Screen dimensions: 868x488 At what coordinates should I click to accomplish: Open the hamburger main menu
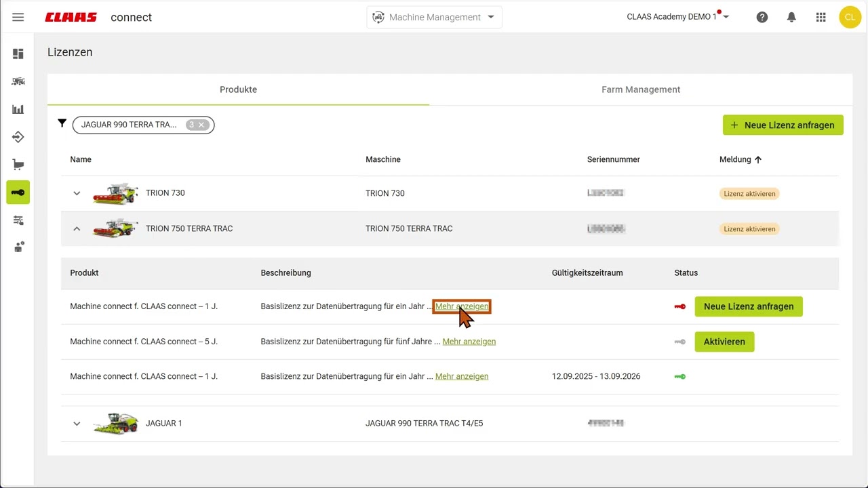pyautogui.click(x=18, y=17)
